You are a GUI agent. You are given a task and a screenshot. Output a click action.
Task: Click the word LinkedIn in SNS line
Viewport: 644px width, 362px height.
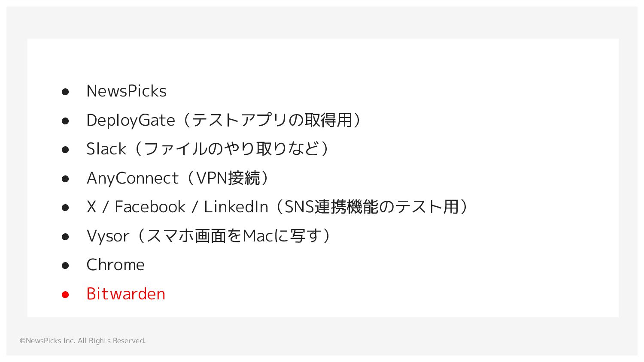(236, 207)
